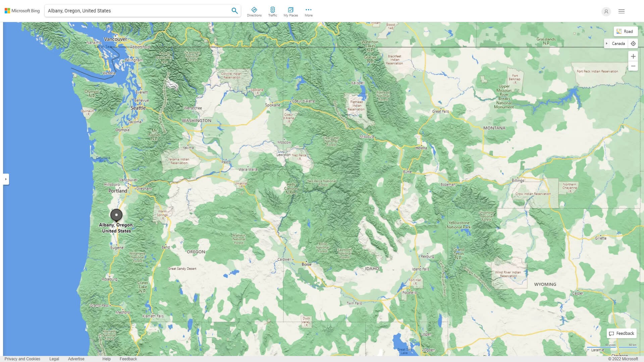Viewport: 644px width, 362px height.
Task: Click the search magnifier icon
Action: point(234,10)
